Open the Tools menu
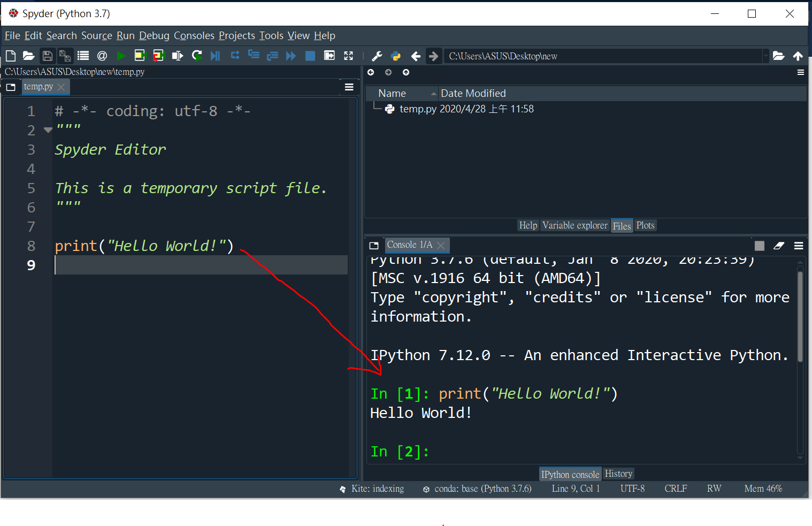This screenshot has width=812, height=526. (x=271, y=35)
